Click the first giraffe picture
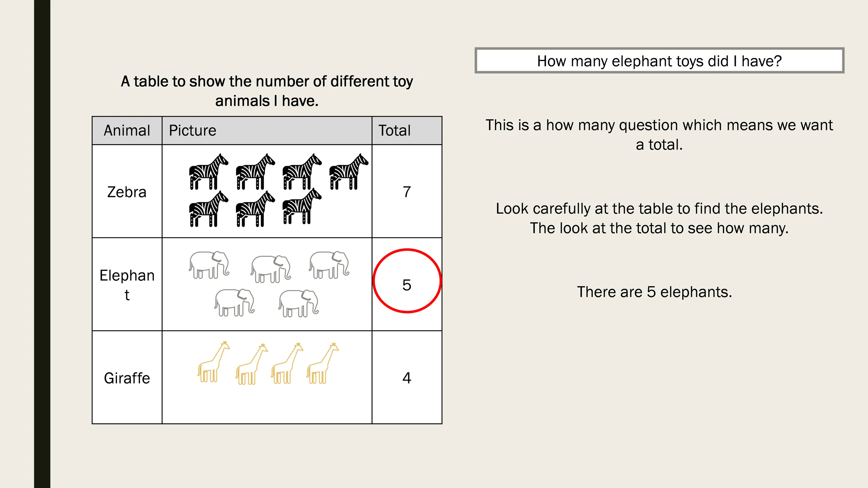Image resolution: width=868 pixels, height=488 pixels. [x=214, y=362]
